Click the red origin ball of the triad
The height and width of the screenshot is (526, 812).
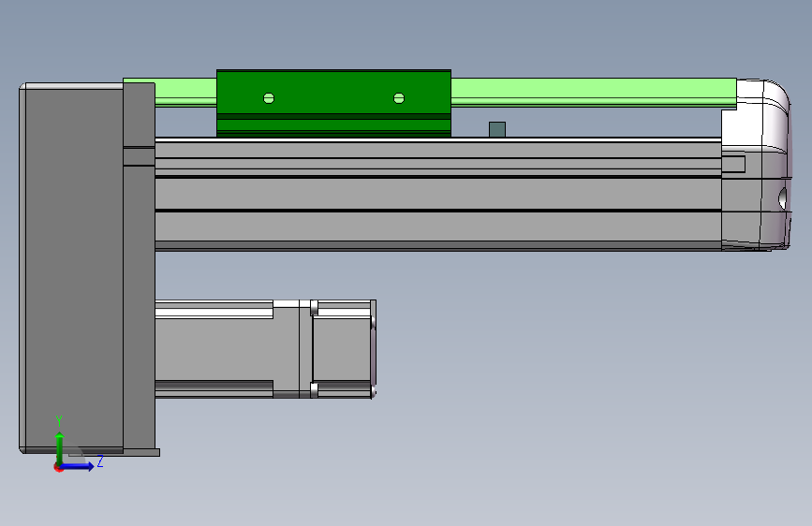click(x=58, y=467)
